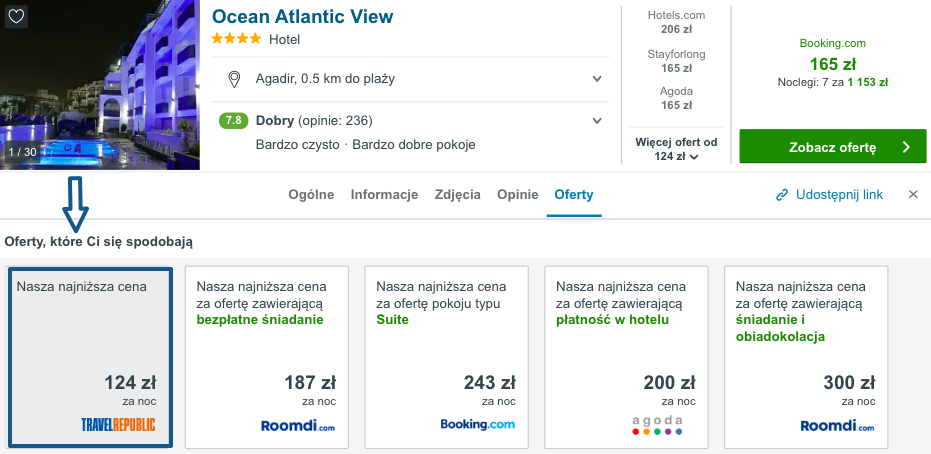Click the TravelRepublic logo in first offer
Screen dimensions: 931x454
click(118, 424)
